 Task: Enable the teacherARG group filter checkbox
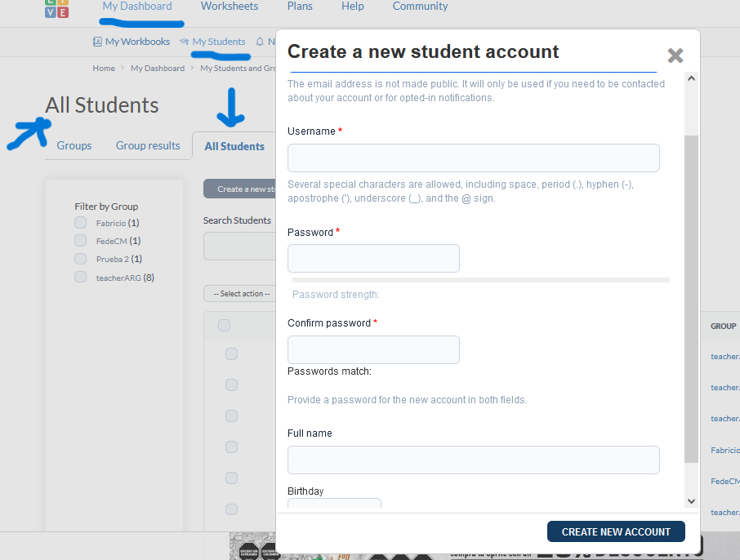(x=80, y=277)
